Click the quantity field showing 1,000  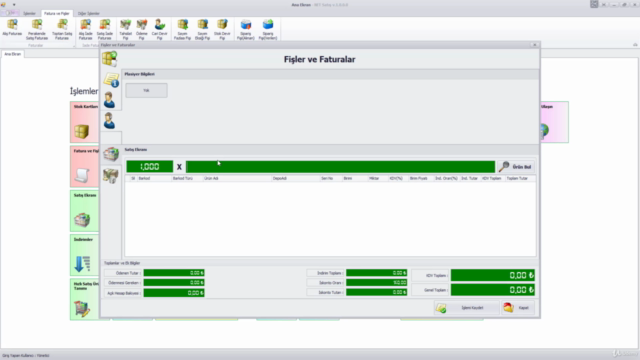150,167
